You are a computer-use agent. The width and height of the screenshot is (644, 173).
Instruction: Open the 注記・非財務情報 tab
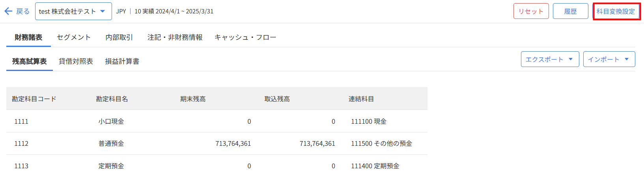coord(175,37)
